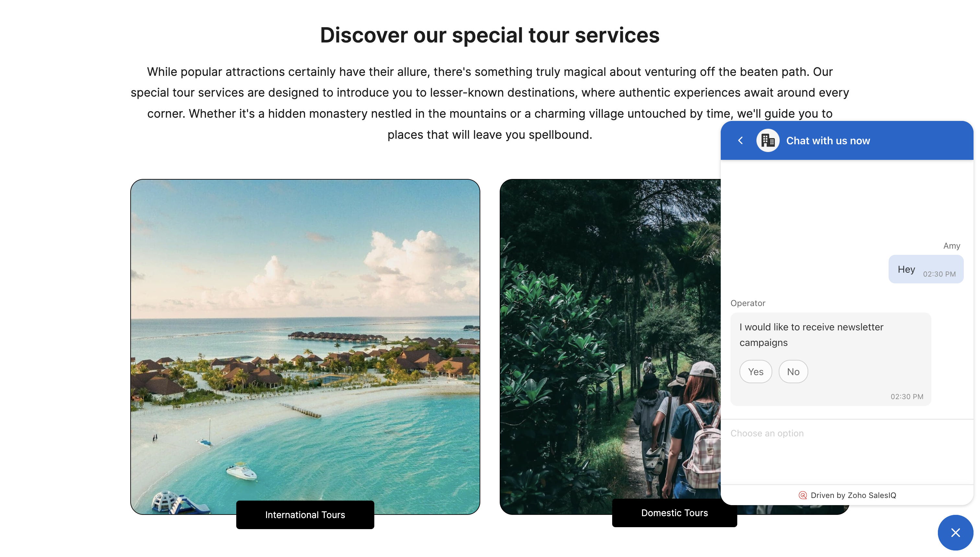Click the Zoho SalesIQ logo icon
The image size is (980, 557).
pos(803,495)
